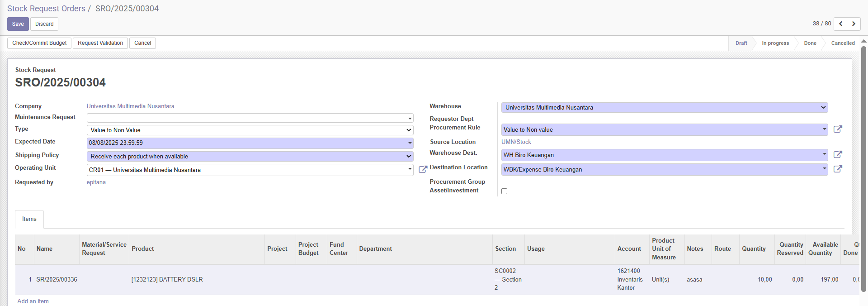Open external link for Operating Unit

pyautogui.click(x=423, y=170)
